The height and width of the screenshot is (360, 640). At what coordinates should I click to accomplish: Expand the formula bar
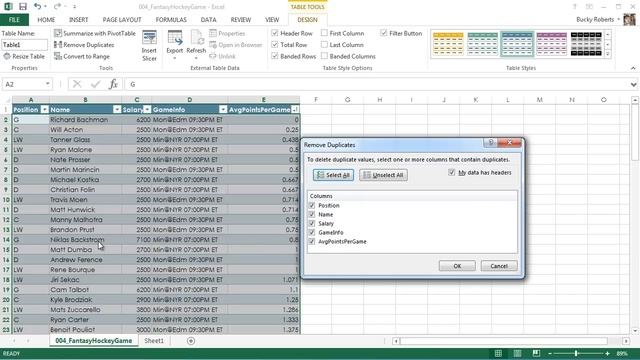click(x=633, y=84)
